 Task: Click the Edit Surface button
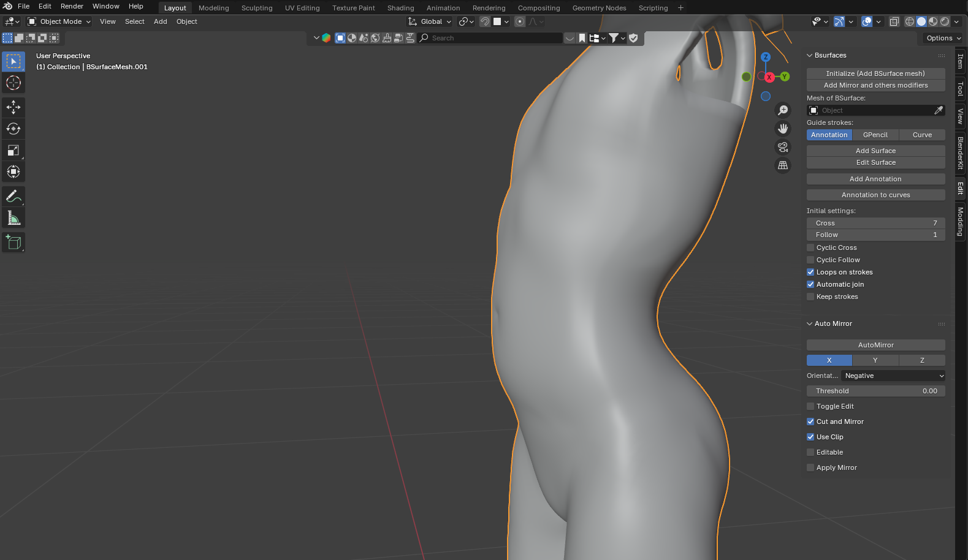tap(875, 162)
